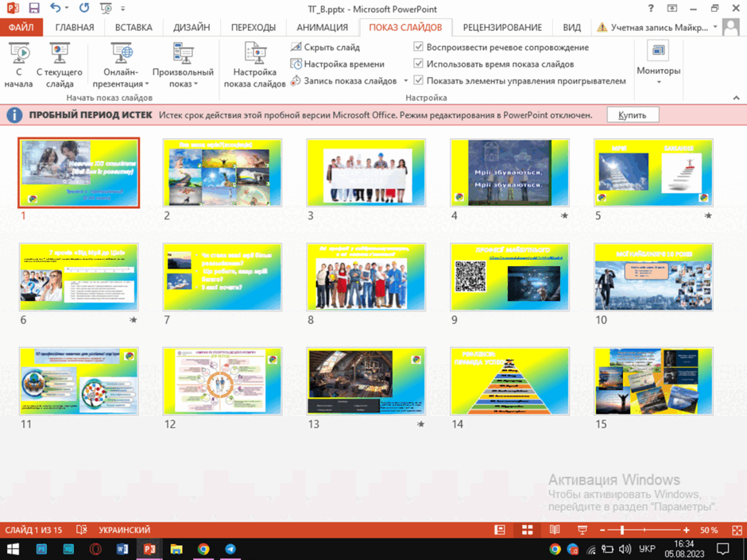Select Slide Sorter view icon in status bar
The width and height of the screenshot is (747, 560).
coord(527,530)
